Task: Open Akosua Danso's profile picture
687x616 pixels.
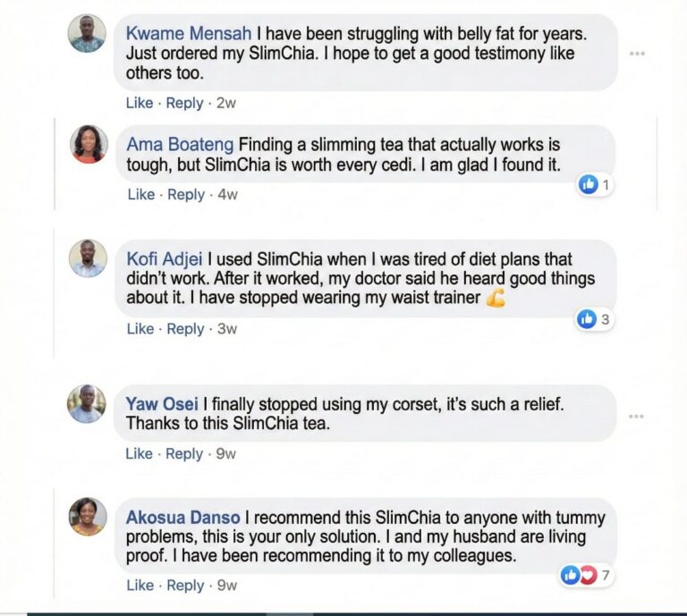Action: click(x=88, y=517)
